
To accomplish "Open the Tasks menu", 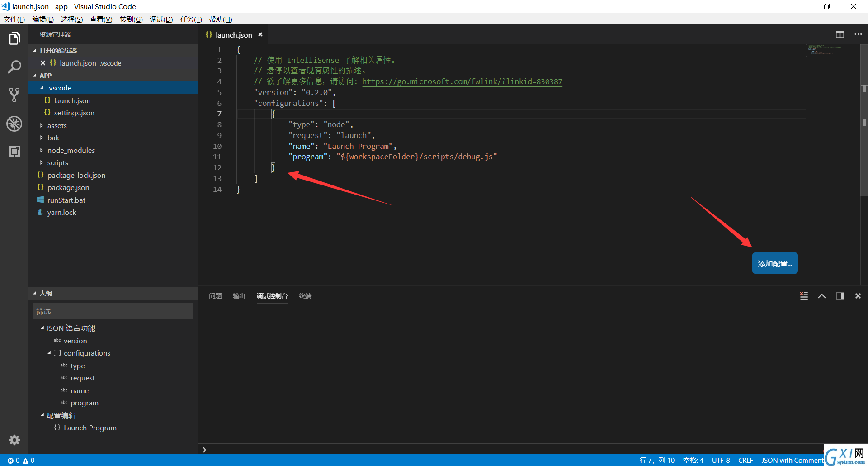I will [191, 19].
